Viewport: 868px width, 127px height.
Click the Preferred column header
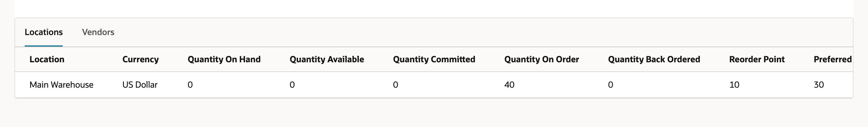[833, 60]
